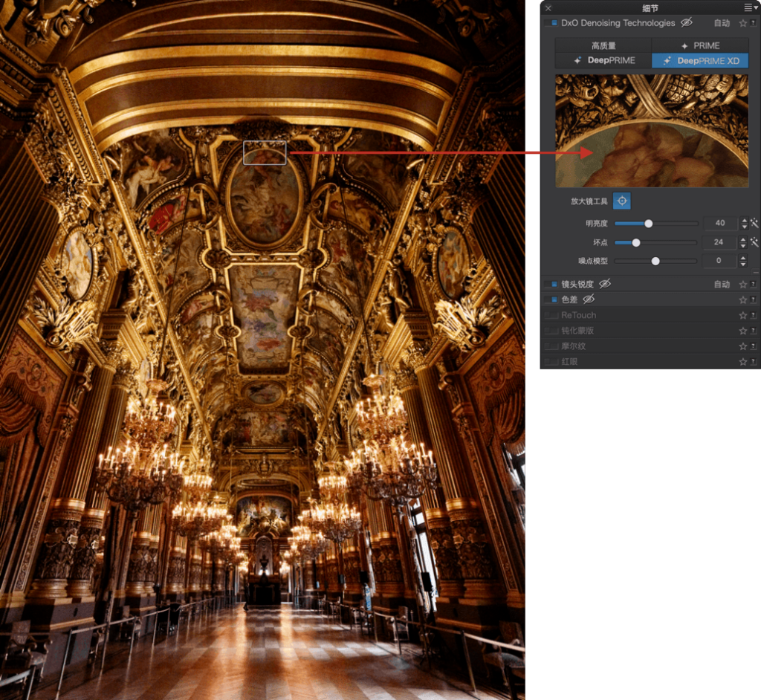Select the PRIME denoising mode
761x700 pixels.
click(x=700, y=45)
